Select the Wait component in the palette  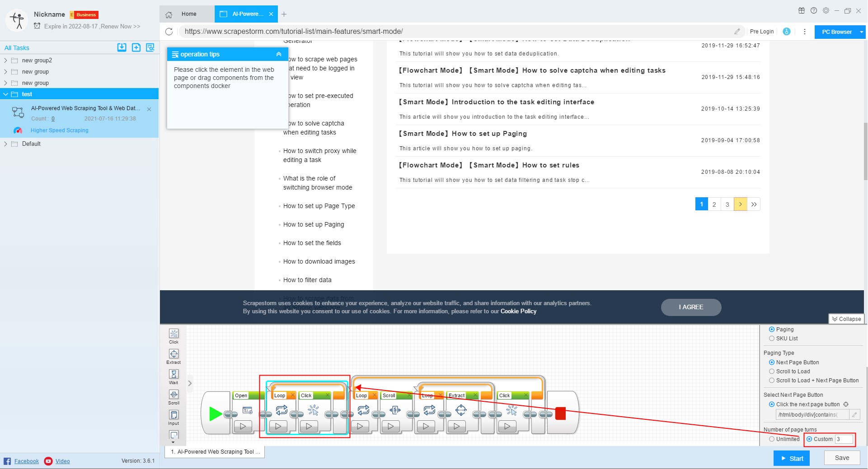[174, 376]
